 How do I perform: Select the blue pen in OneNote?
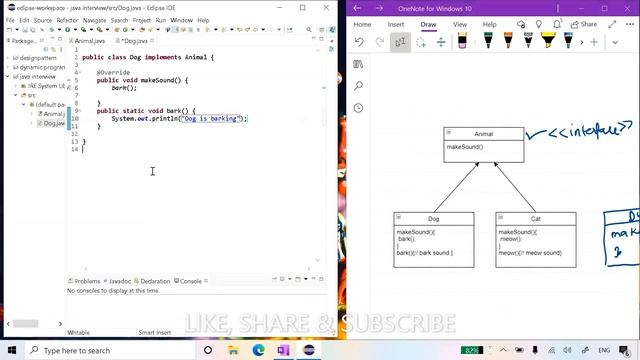point(568,40)
